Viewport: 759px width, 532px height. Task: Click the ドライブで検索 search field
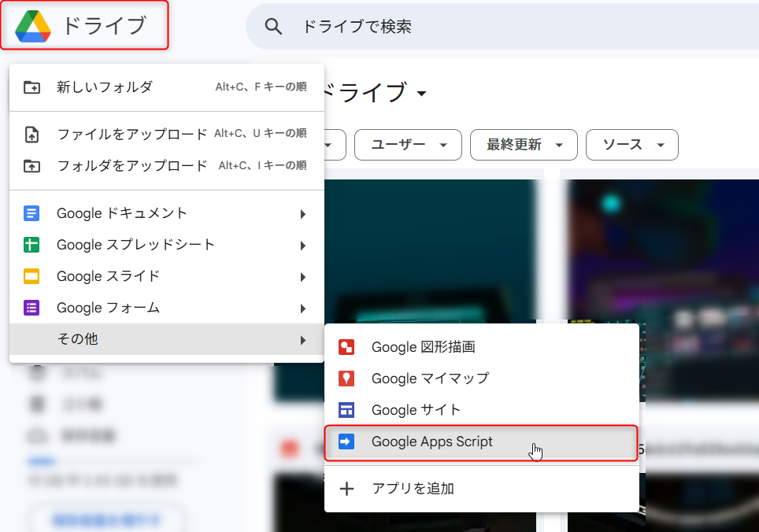tap(502, 27)
